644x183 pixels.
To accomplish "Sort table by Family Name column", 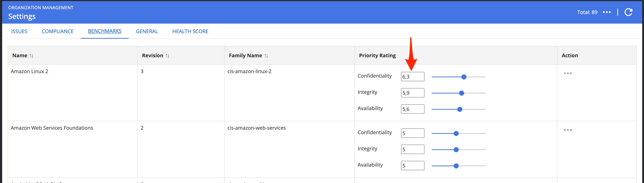I will [x=266, y=56].
